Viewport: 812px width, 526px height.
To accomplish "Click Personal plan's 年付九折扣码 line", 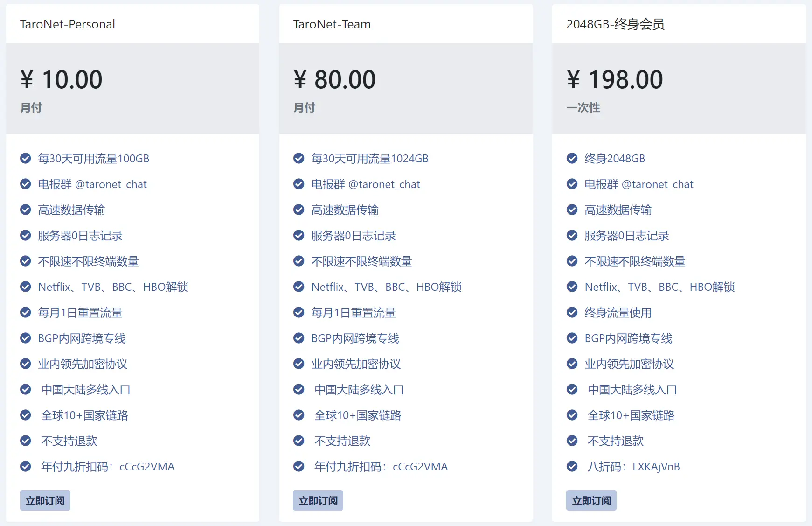I will click(x=108, y=467).
